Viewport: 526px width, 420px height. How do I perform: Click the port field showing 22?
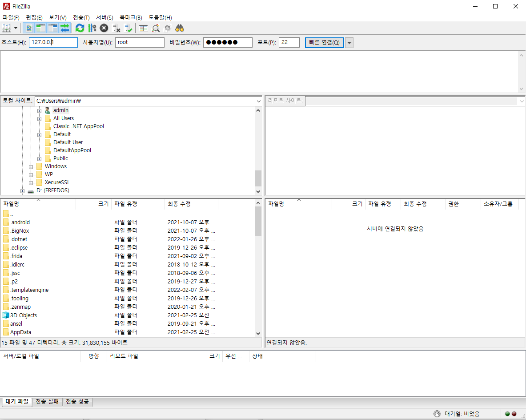289,42
